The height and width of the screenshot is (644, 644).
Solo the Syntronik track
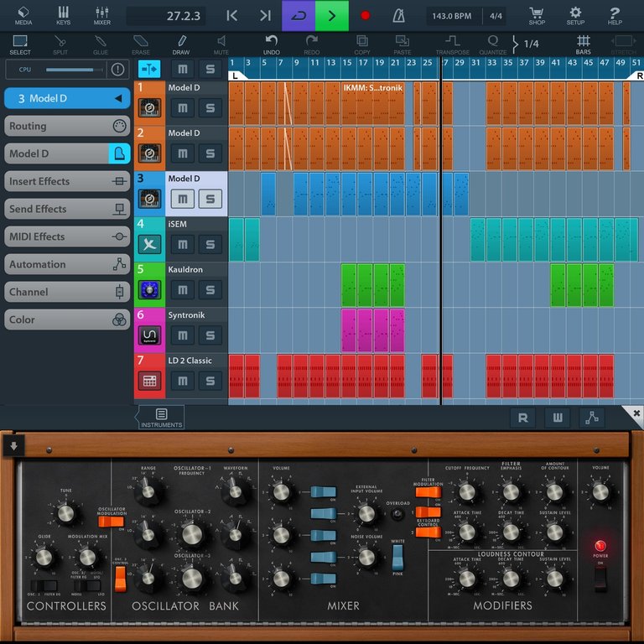click(x=210, y=335)
